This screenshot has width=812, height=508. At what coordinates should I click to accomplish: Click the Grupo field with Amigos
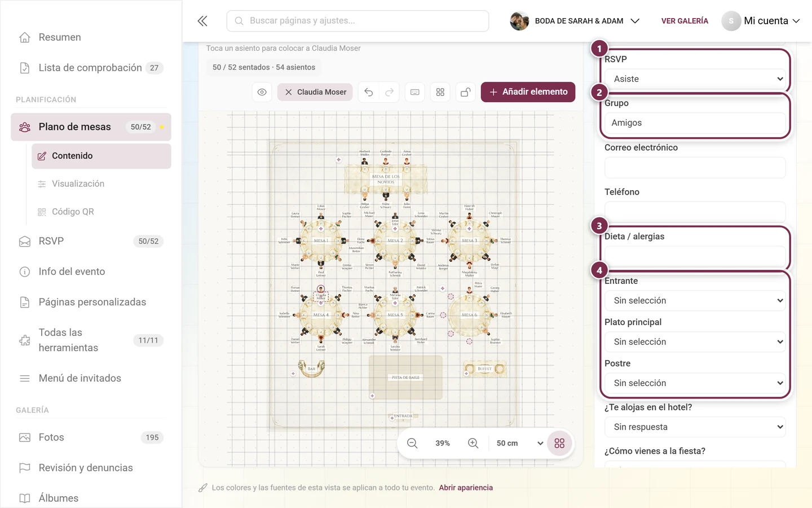click(695, 123)
